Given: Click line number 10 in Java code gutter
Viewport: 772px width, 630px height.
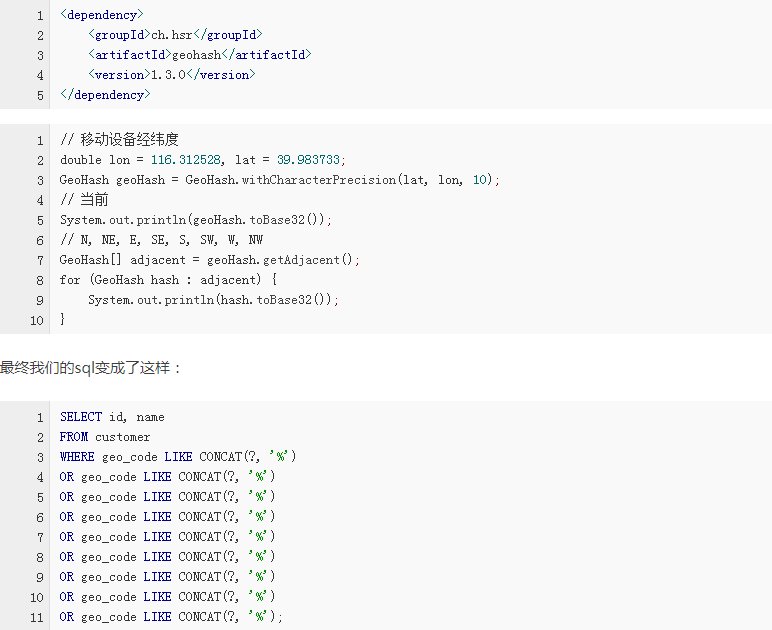Looking at the screenshot, I should 37,321.
